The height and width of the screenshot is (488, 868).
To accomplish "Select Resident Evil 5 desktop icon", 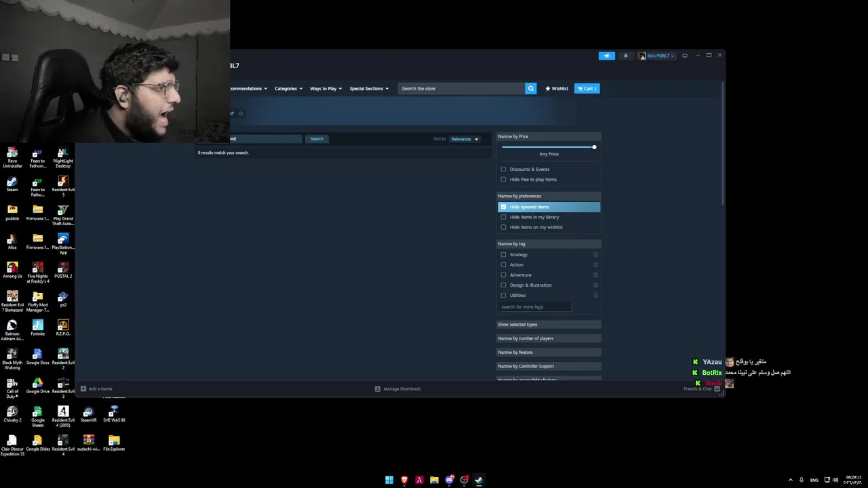I will [x=63, y=186].
